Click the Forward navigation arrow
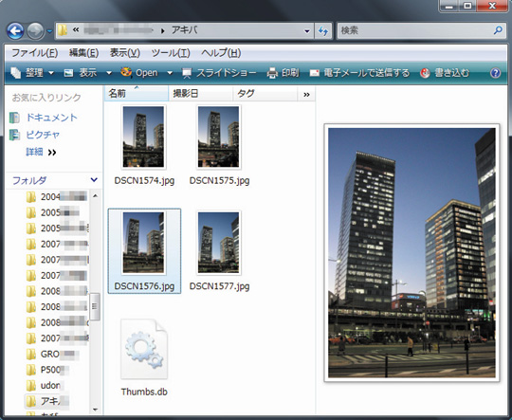 point(35,31)
